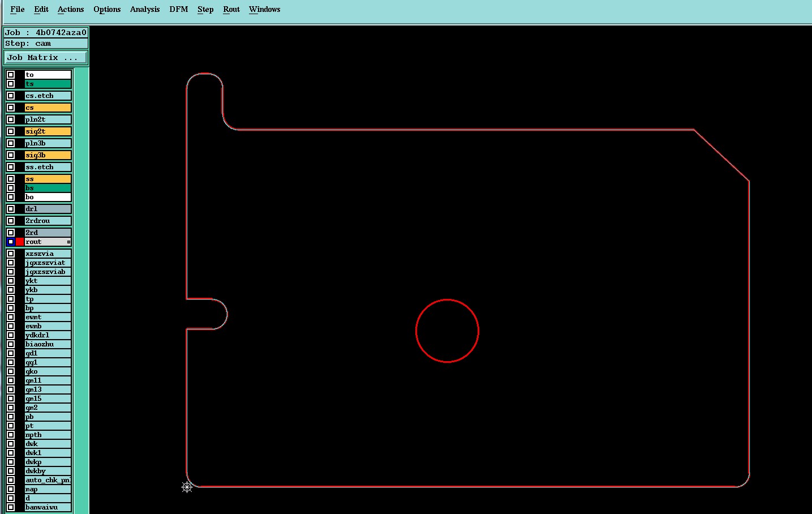The height and width of the screenshot is (514, 812).
Task: Toggle display checkbox for 2rd layer
Action: pos(11,233)
